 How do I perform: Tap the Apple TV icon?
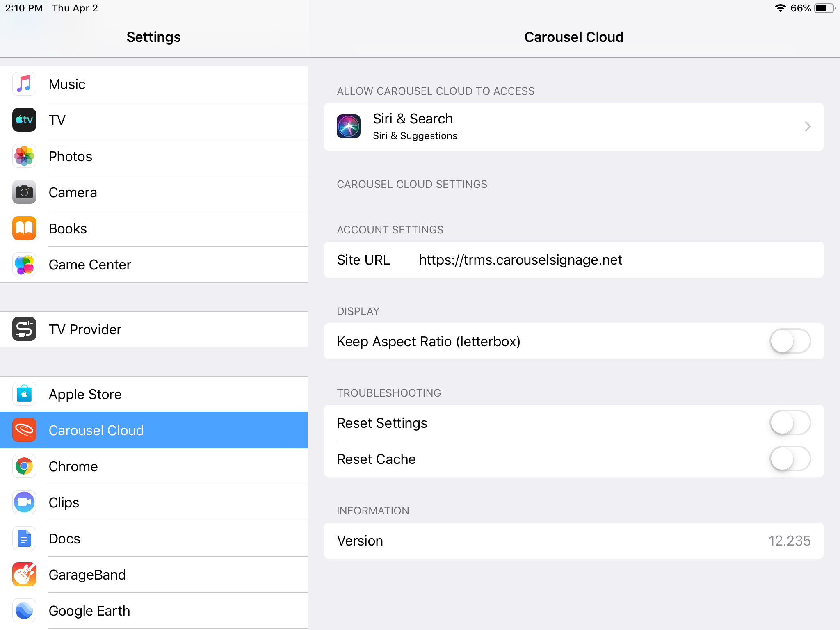[24, 120]
